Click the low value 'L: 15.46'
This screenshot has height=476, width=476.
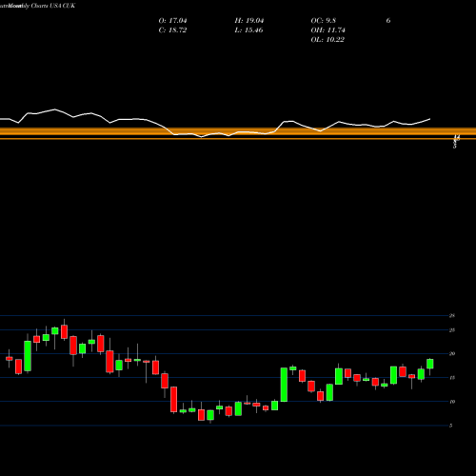pos(249,30)
